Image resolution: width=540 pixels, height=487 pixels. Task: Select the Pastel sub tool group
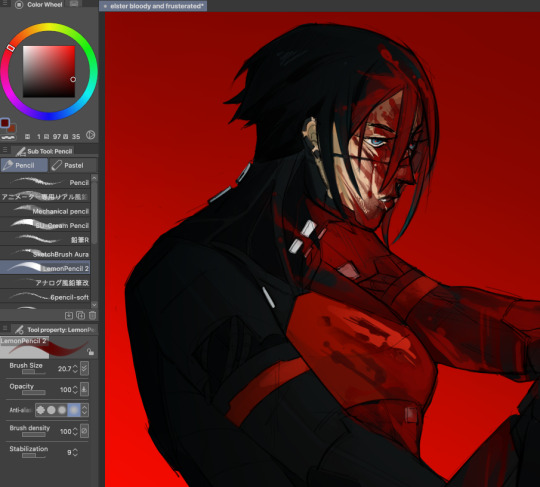coord(73,165)
